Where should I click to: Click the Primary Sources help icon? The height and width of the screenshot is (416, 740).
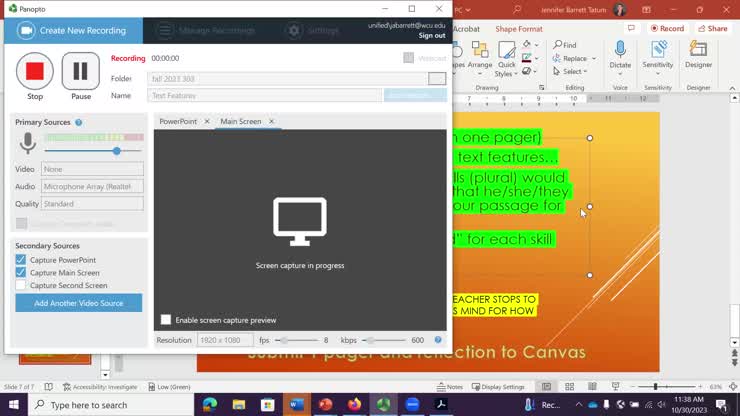coord(79,122)
